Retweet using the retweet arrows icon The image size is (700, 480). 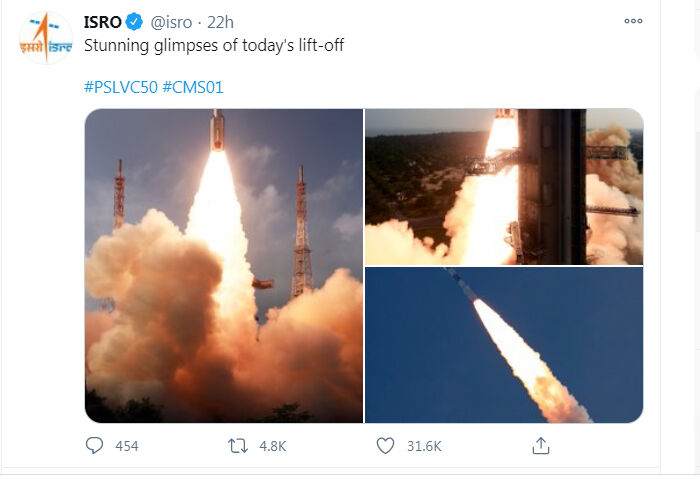click(x=238, y=445)
